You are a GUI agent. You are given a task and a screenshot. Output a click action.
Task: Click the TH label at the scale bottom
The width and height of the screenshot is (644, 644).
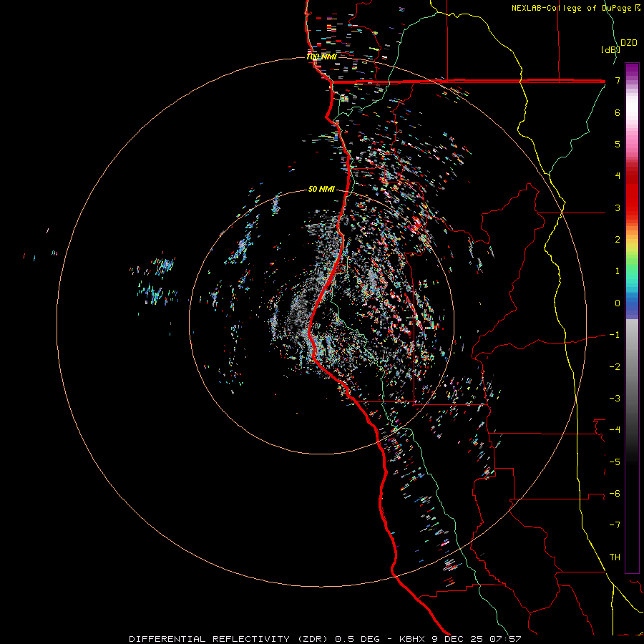[x=615, y=557]
